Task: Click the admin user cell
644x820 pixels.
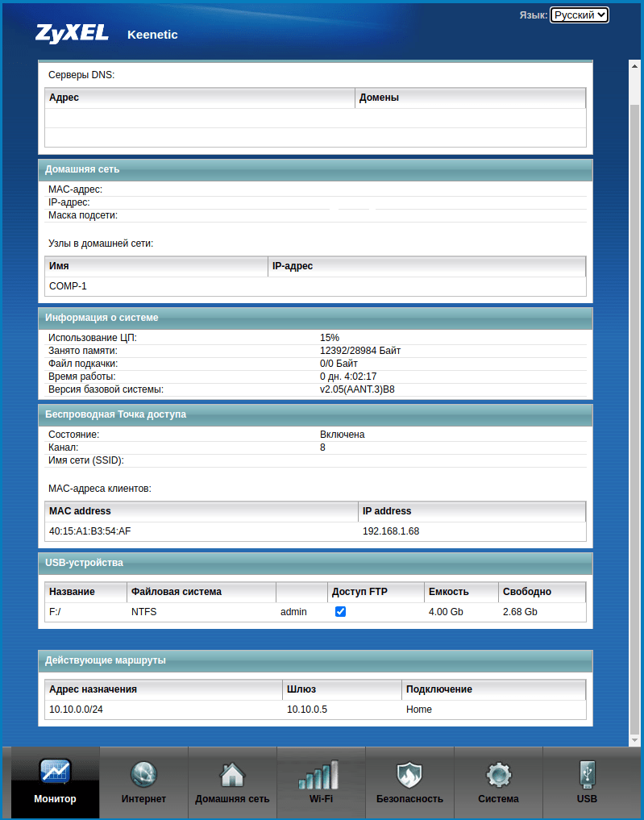Action: point(293,612)
